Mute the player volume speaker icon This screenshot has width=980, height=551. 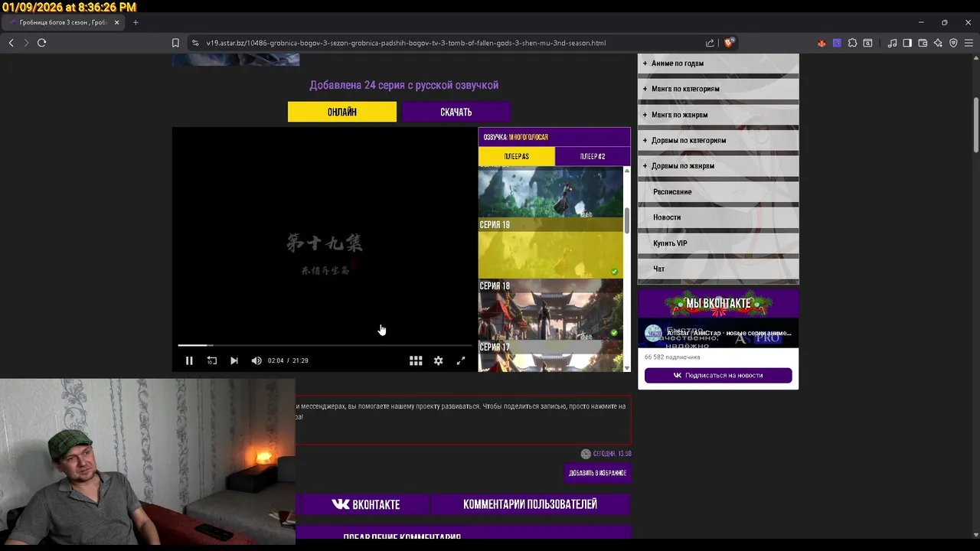256,360
